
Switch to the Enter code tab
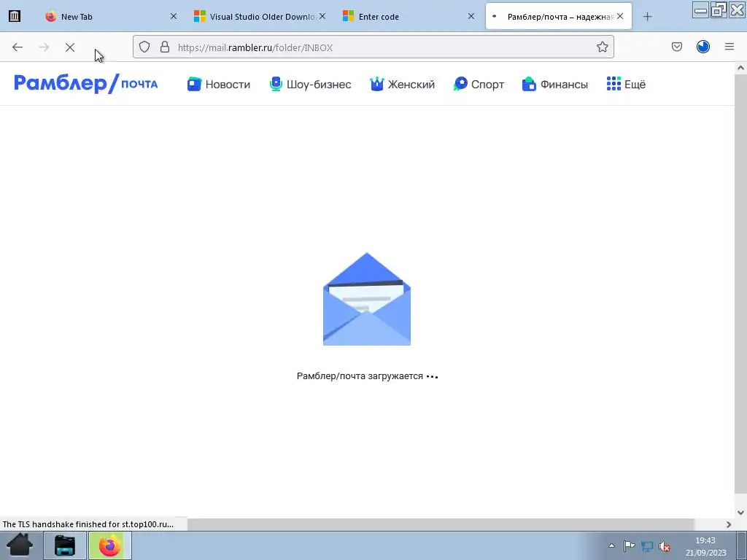point(409,16)
